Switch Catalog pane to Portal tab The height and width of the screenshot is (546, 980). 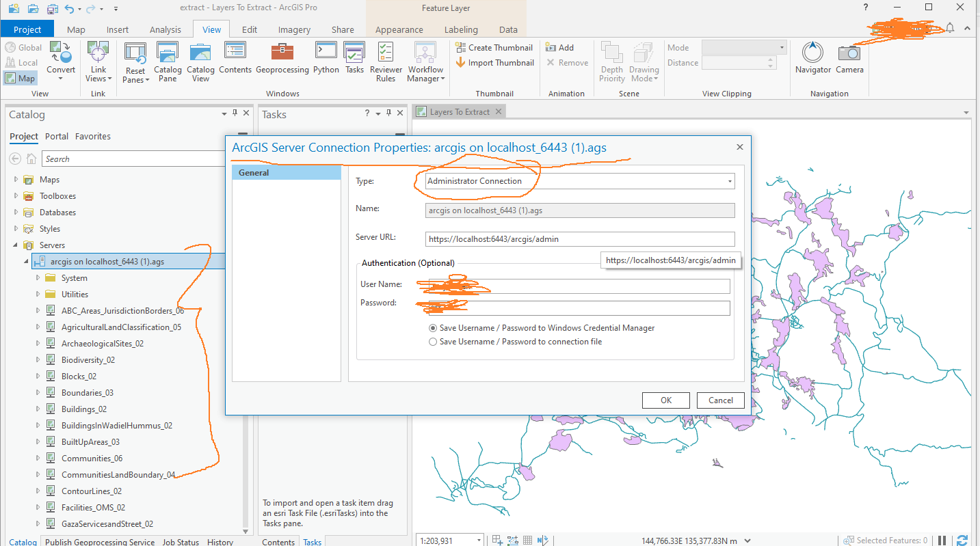(x=57, y=136)
